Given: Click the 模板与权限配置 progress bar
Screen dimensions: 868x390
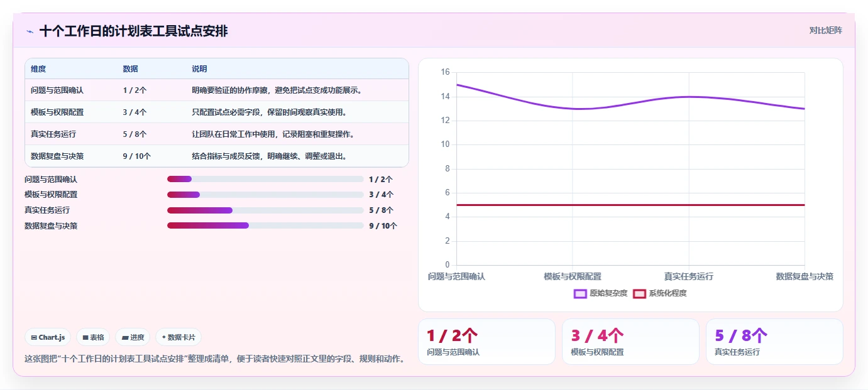Looking at the screenshot, I should tap(265, 195).
